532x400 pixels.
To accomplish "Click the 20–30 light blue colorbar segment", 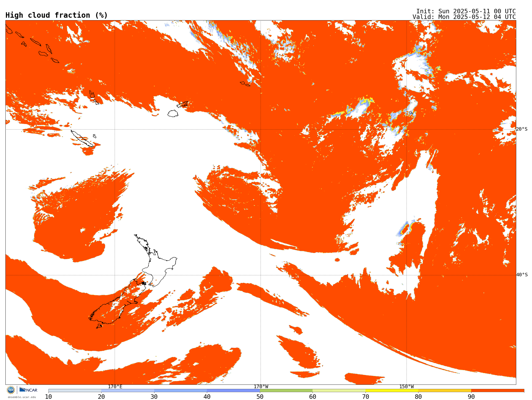I will coord(128,391).
